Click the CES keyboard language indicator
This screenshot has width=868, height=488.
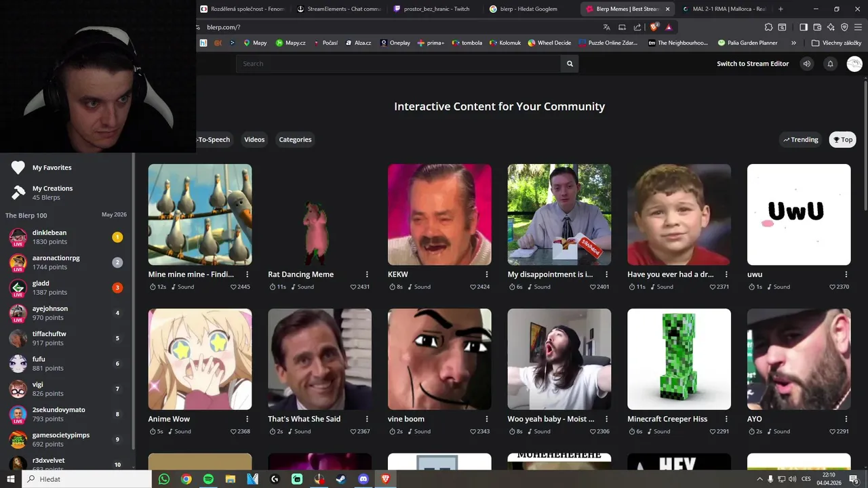(806, 479)
